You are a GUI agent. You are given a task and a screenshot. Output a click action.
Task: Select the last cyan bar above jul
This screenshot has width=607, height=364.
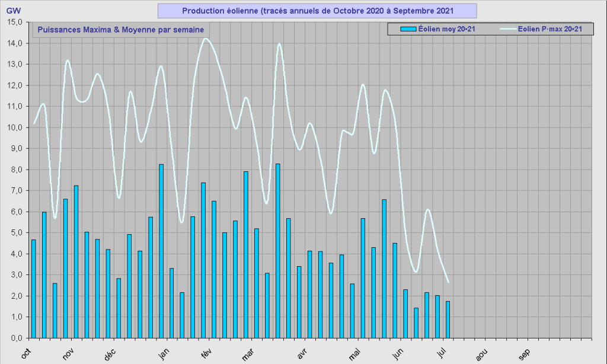click(448, 320)
